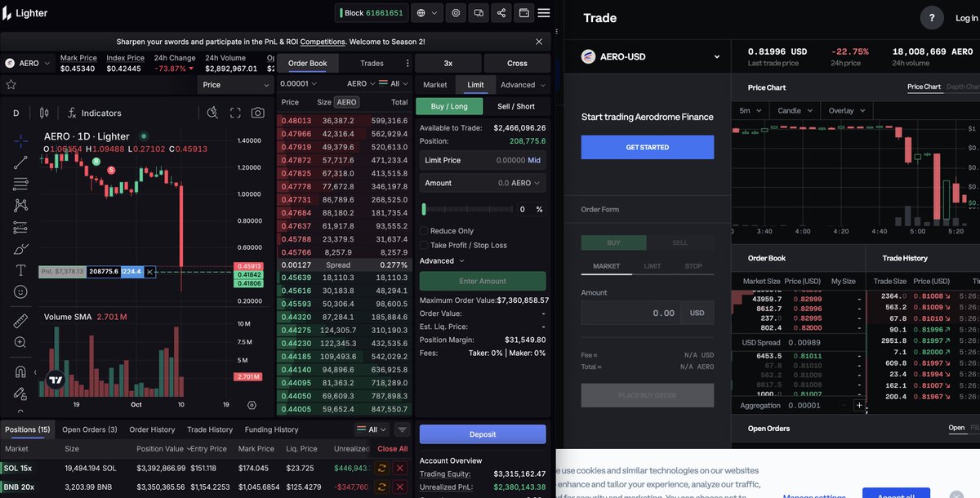Image resolution: width=980 pixels, height=498 pixels.
Task: Adjust the order size percentage slider
Action: click(x=465, y=210)
